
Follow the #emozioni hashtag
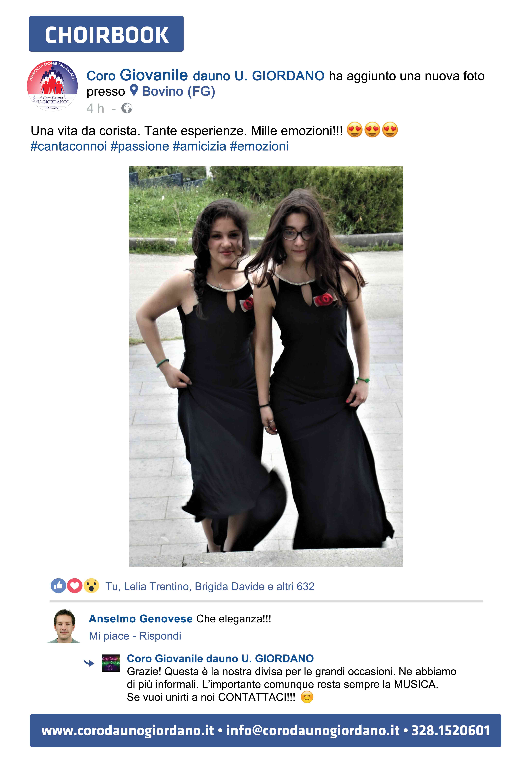(x=259, y=146)
